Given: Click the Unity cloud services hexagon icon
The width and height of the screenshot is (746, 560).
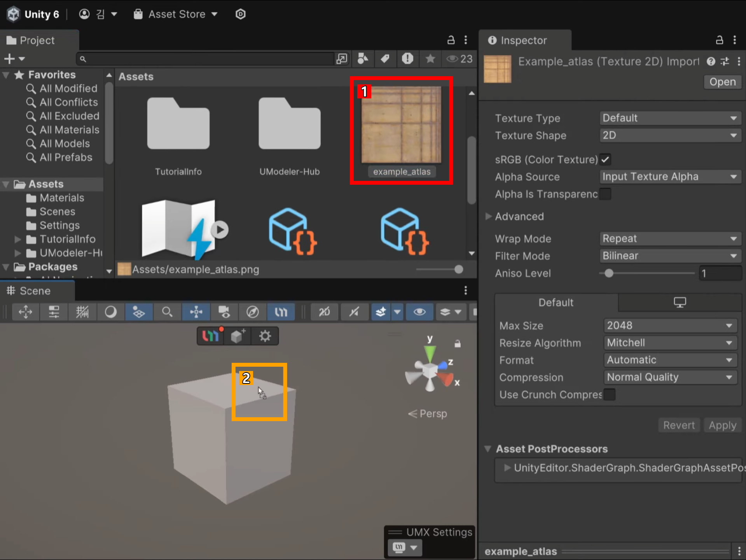Looking at the screenshot, I should pos(241,14).
